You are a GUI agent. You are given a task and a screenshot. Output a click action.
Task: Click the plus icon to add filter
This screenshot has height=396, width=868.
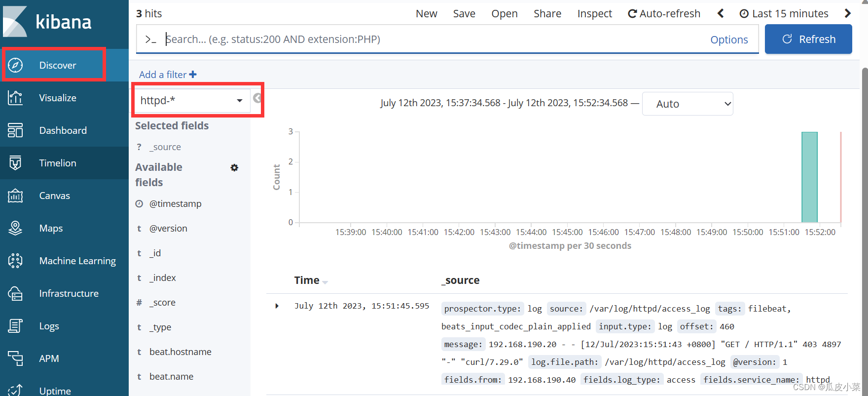pos(193,75)
